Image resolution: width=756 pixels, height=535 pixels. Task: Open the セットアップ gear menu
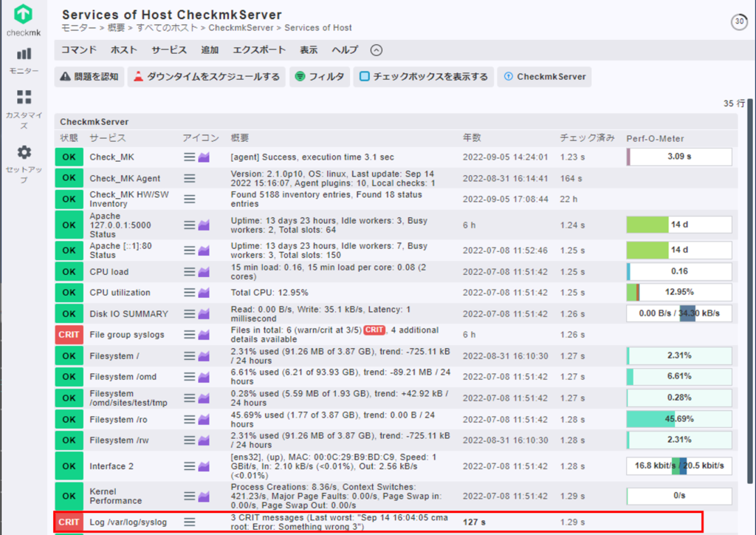click(24, 164)
